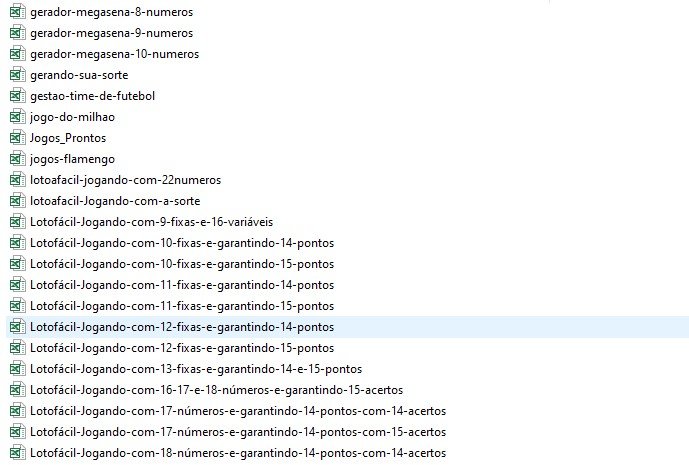This screenshot has width=689, height=465.
Task: Click the icon of the 13-fixas-e-garantindo-14-e-15-pontos file
Action: [18, 369]
